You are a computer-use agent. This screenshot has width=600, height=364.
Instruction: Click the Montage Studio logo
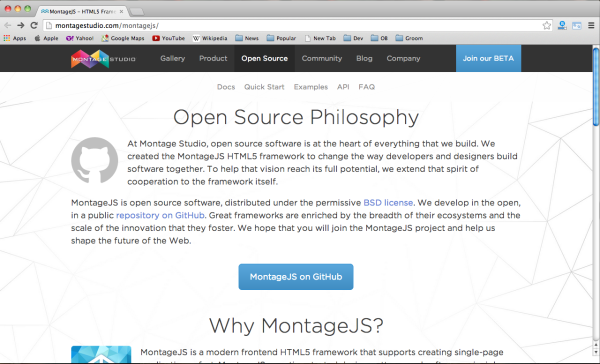[103, 59]
